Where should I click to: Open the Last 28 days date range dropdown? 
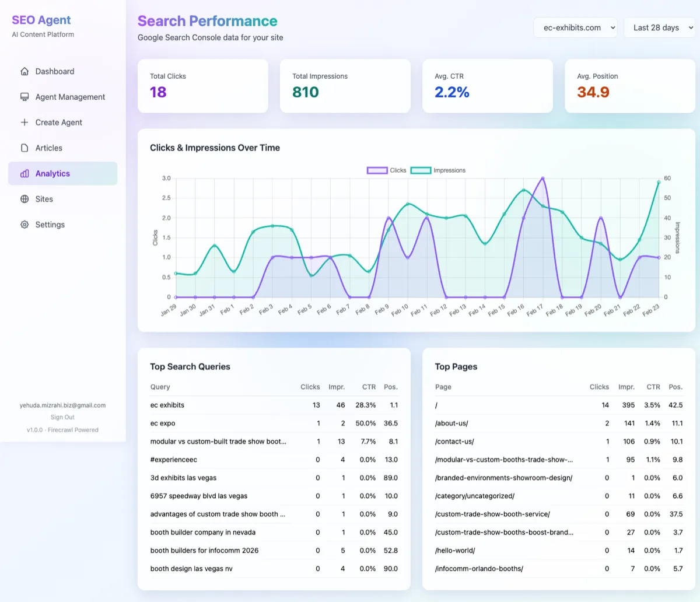coord(659,27)
